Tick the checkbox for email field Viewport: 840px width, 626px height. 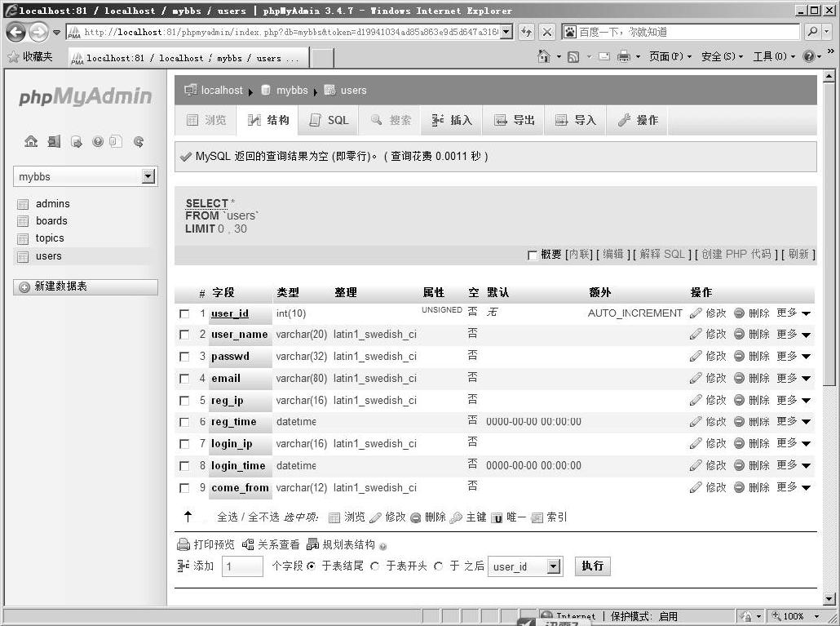184,379
